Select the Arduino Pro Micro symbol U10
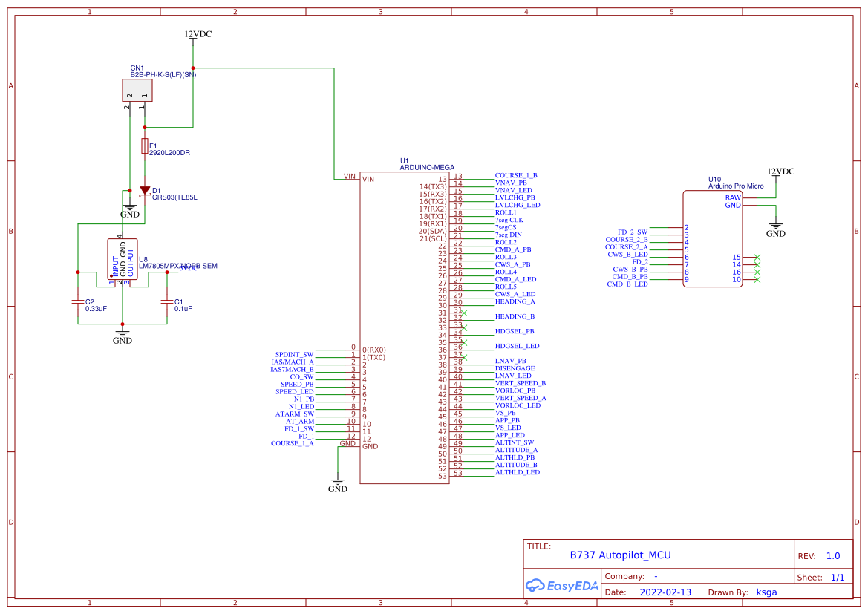The image size is (868, 614). pos(713,238)
